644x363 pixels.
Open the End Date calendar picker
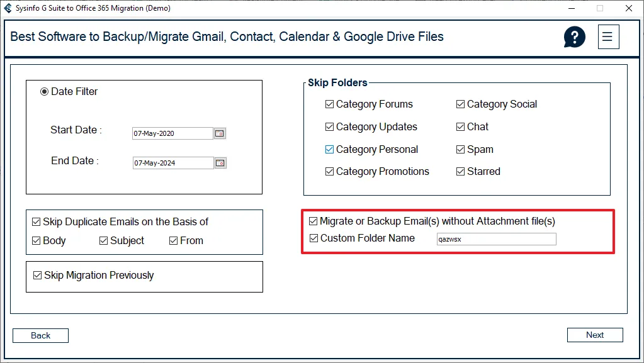point(220,163)
